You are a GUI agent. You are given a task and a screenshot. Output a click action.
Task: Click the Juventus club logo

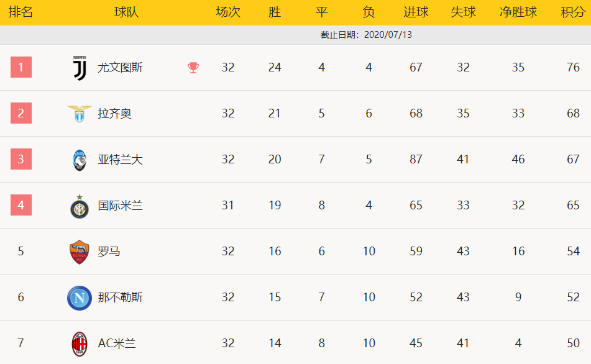pos(80,68)
